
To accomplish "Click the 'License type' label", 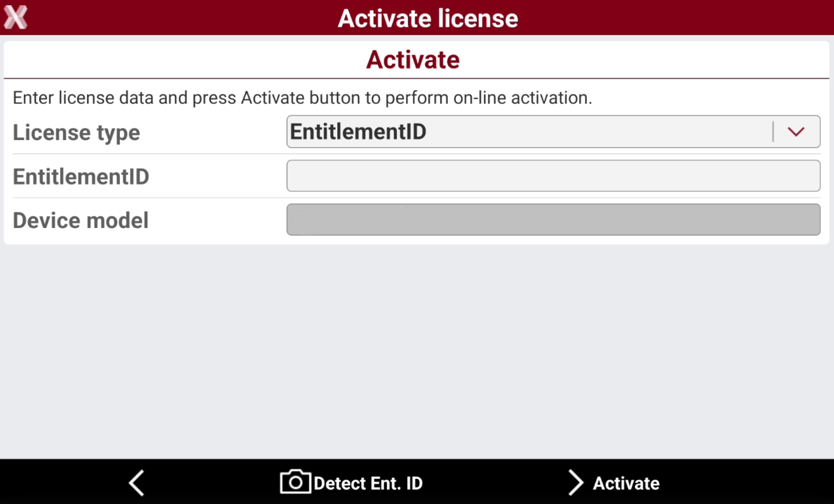I will pyautogui.click(x=76, y=133).
